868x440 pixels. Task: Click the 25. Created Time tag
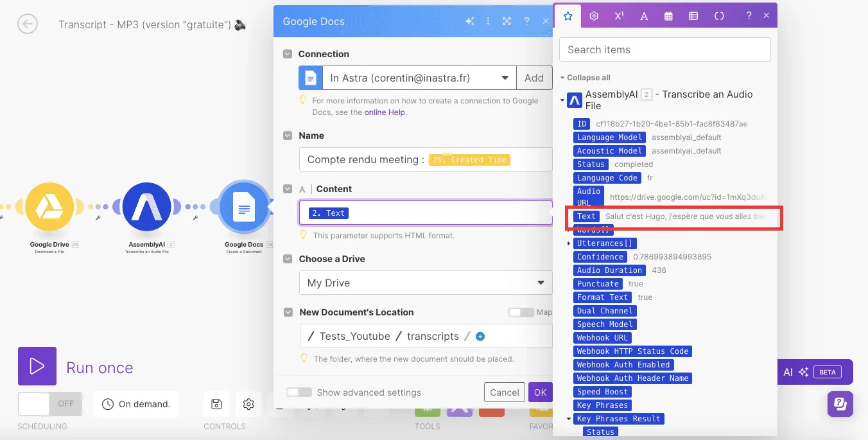[x=469, y=160]
